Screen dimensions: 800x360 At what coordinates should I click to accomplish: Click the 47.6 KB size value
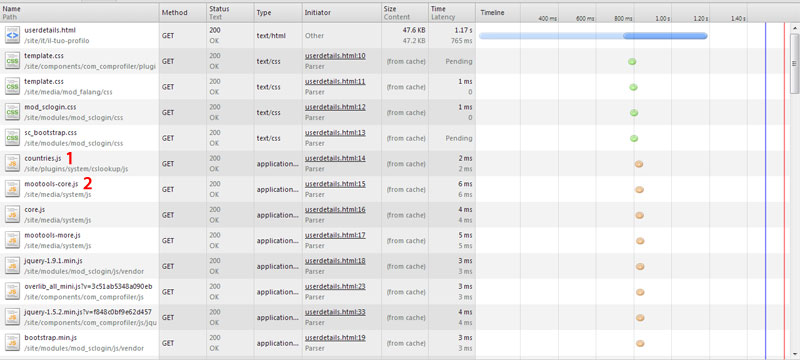[414, 30]
